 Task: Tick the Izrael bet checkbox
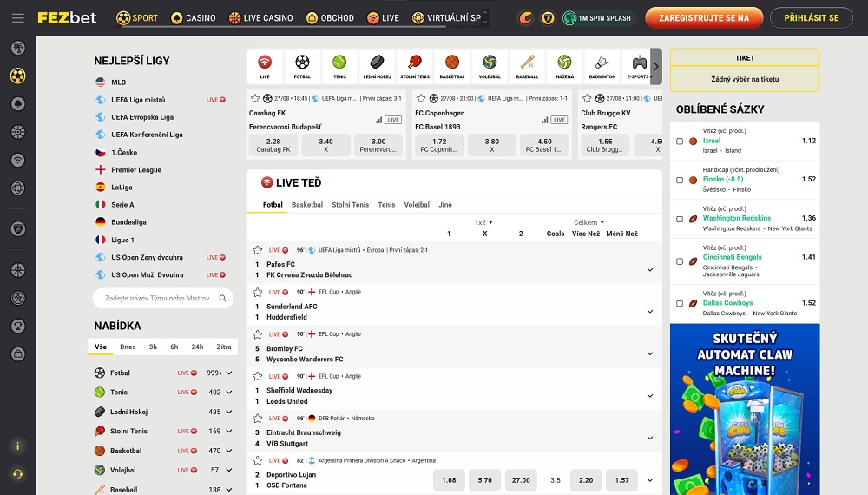[680, 141]
